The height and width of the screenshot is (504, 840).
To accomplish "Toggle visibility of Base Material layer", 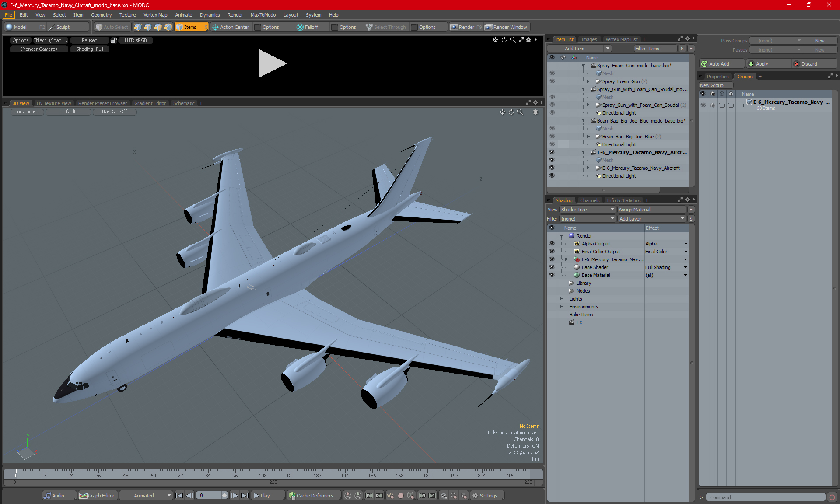I will pyautogui.click(x=552, y=275).
